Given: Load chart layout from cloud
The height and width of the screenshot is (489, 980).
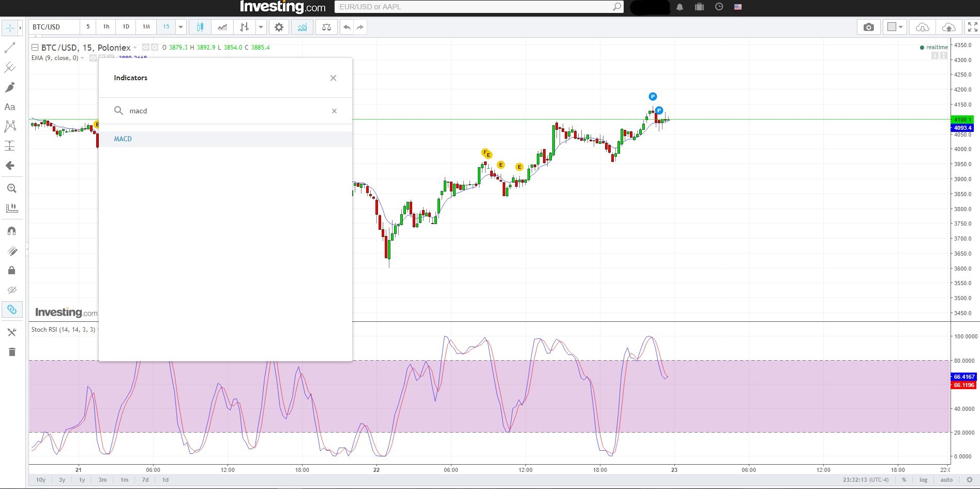Looking at the screenshot, I should (x=922, y=27).
